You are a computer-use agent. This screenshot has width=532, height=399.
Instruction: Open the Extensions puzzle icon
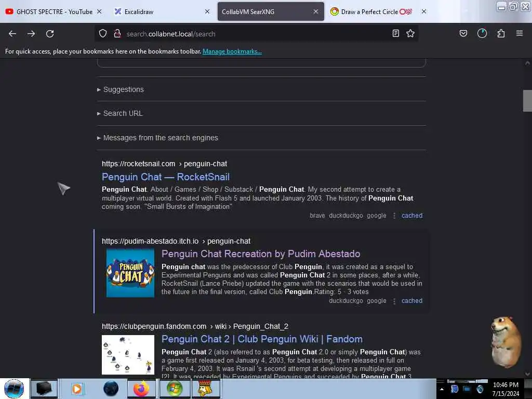click(501, 33)
